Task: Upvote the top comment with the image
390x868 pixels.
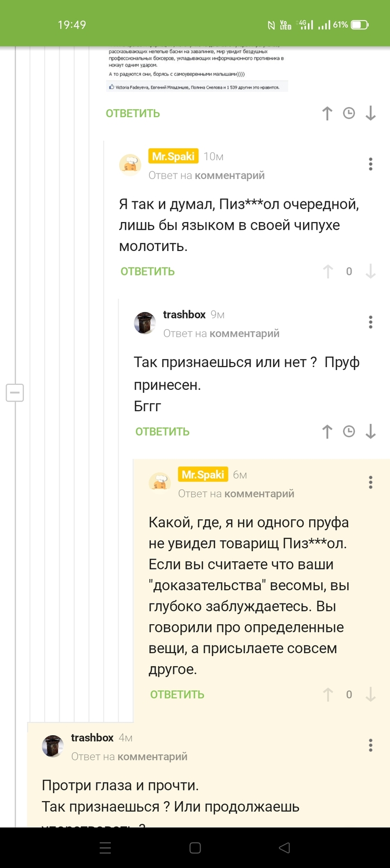Action: (x=327, y=113)
